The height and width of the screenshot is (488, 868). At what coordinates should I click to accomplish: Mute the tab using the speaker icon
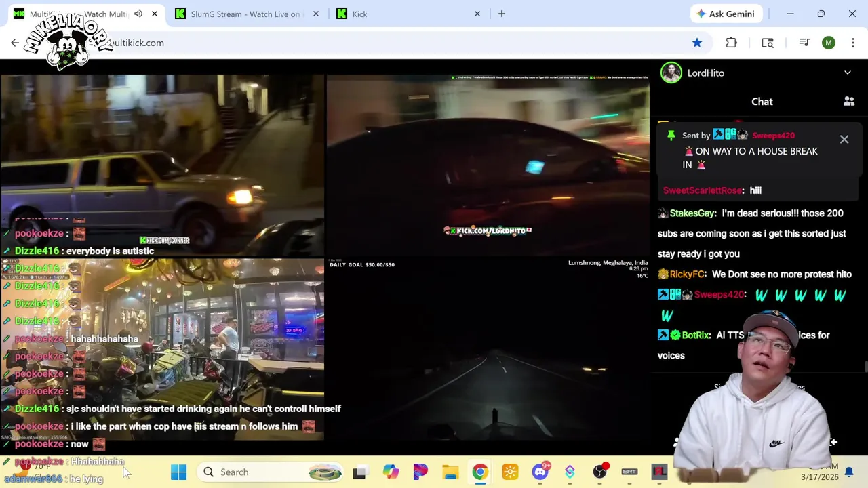[x=138, y=14]
